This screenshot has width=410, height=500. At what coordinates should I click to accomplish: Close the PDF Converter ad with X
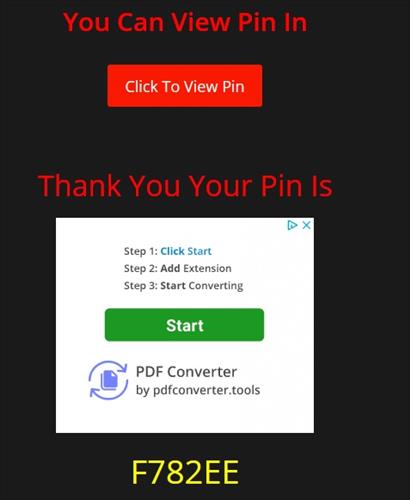pyautogui.click(x=307, y=225)
